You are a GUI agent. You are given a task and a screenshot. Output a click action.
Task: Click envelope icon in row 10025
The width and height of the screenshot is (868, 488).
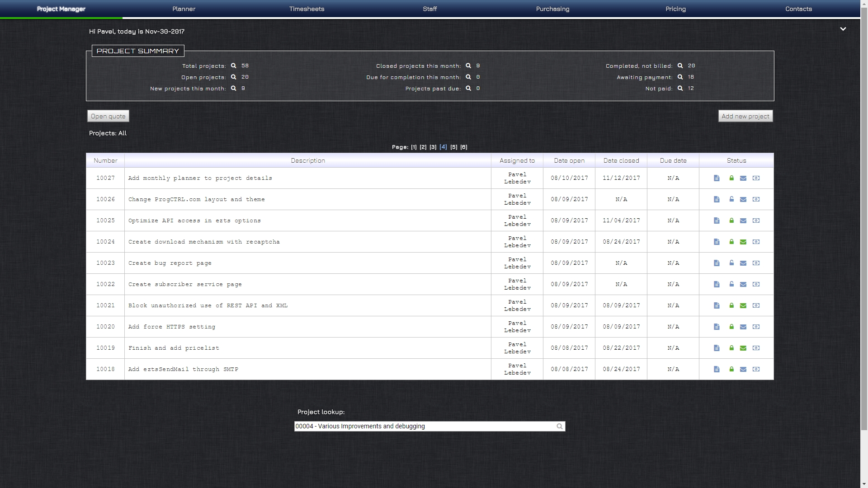pyautogui.click(x=743, y=221)
